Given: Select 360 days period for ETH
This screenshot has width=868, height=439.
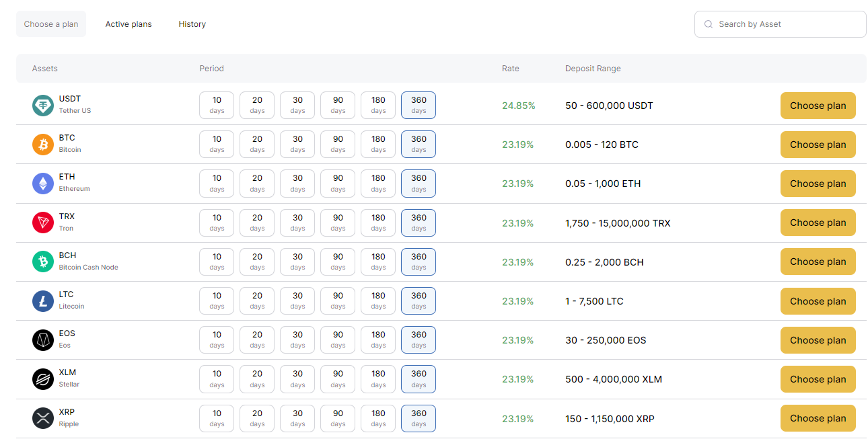Looking at the screenshot, I should click(x=419, y=184).
